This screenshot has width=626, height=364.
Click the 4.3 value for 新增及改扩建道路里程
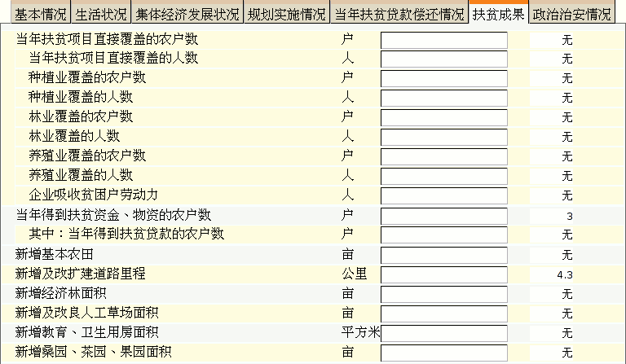[x=565, y=275]
